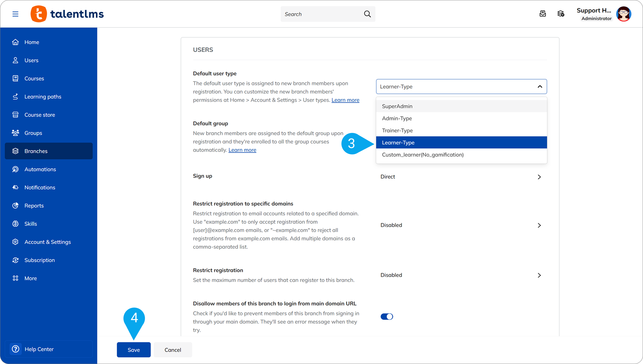Select SuperAdmin user type option
This screenshot has height=364, width=643.
[x=397, y=106]
